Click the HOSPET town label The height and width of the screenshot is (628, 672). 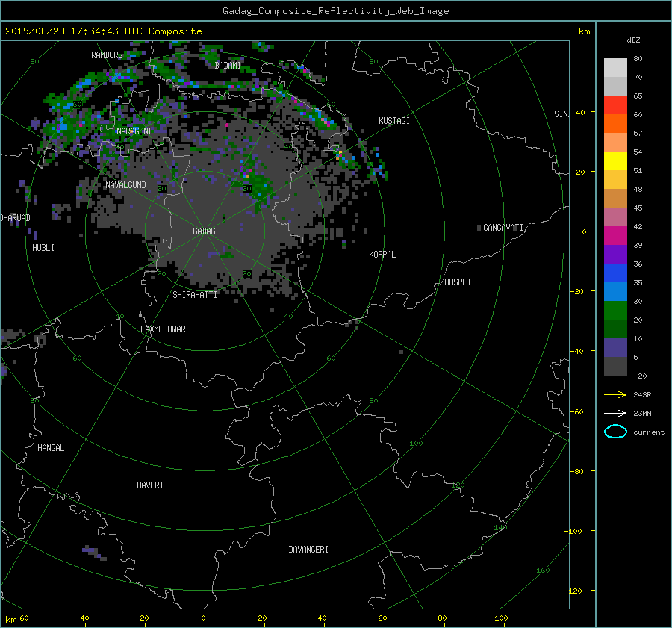tap(458, 282)
